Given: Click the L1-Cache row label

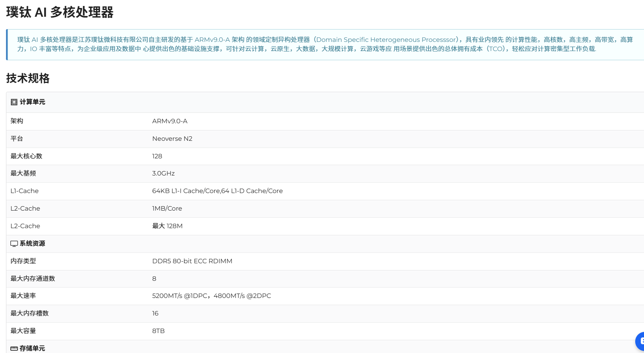Looking at the screenshot, I should [x=24, y=191].
